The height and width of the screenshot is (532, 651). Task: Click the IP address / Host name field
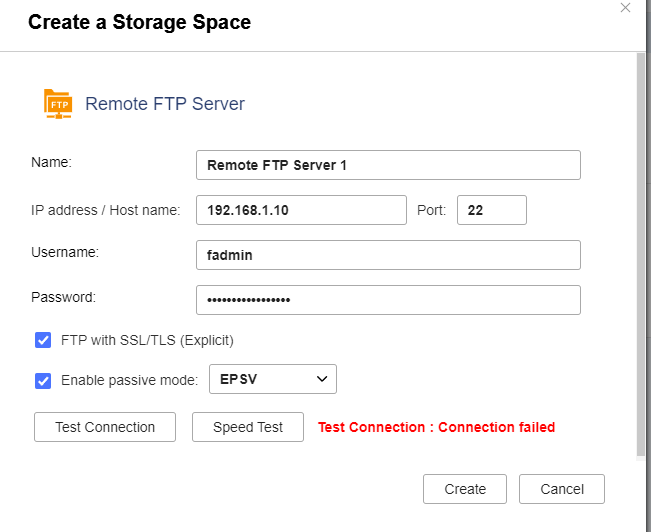(301, 210)
